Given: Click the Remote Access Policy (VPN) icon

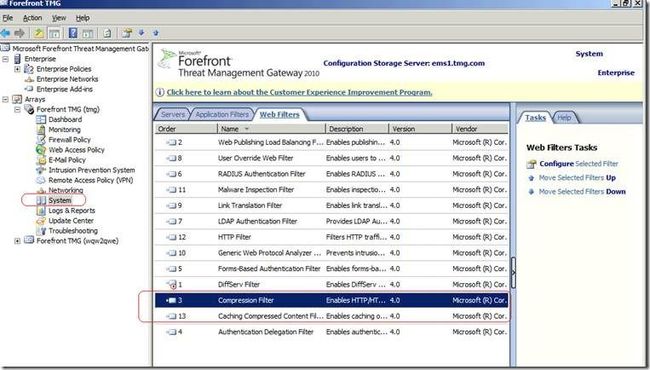Looking at the screenshot, I should click(41, 180).
